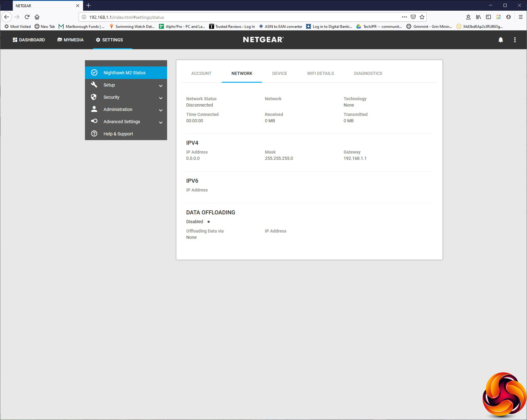Select the Time Connected value 00:00:00
Screen dimensions: 527x420
click(x=195, y=121)
